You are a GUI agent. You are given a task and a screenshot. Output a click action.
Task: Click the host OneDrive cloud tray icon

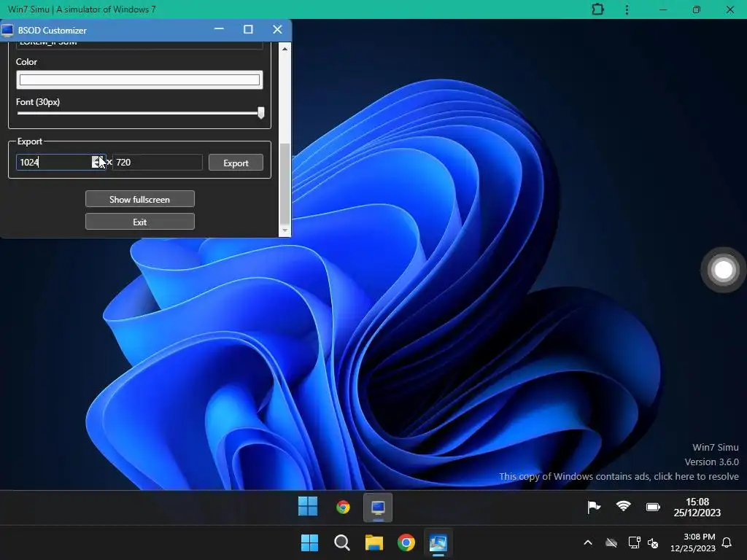point(611,542)
